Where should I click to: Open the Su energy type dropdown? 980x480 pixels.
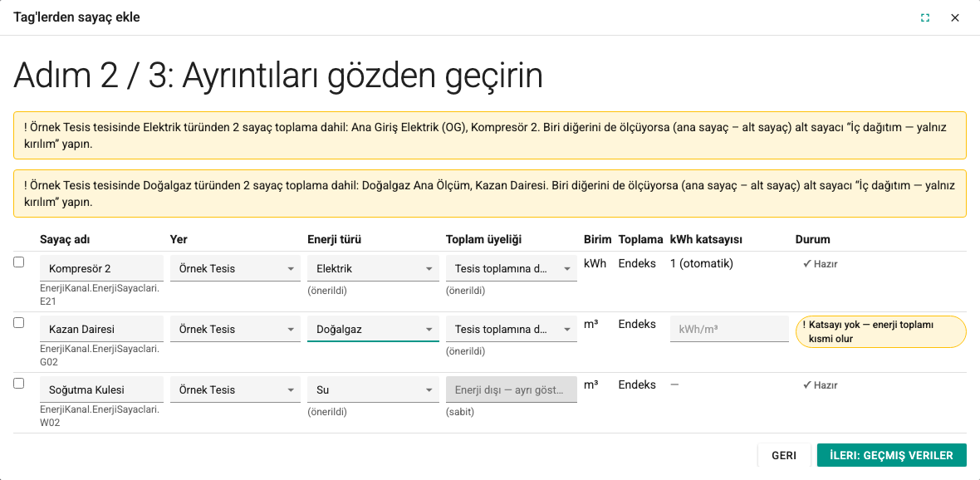click(373, 389)
